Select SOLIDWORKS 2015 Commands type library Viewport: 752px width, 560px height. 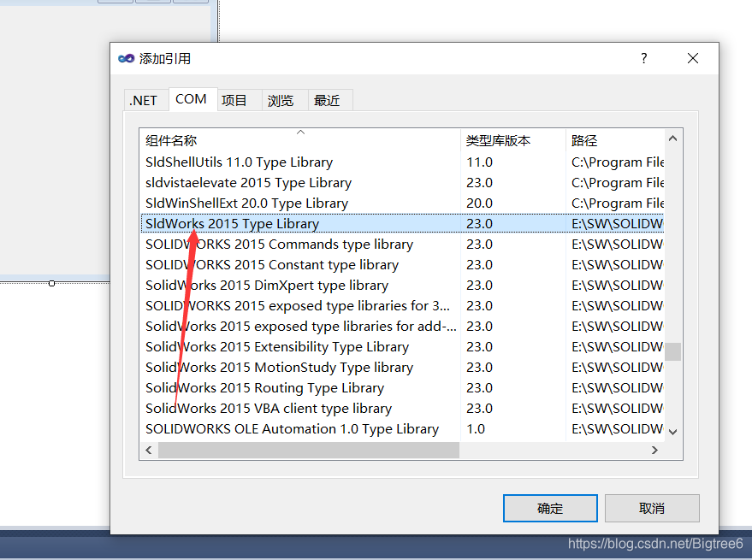click(x=279, y=245)
